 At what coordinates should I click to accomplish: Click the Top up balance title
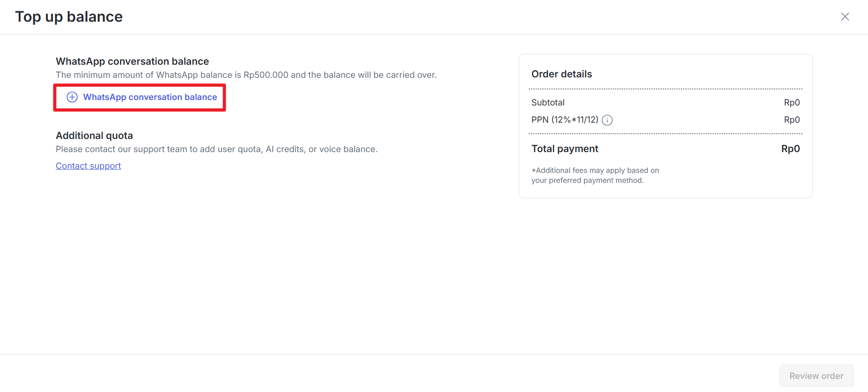69,17
